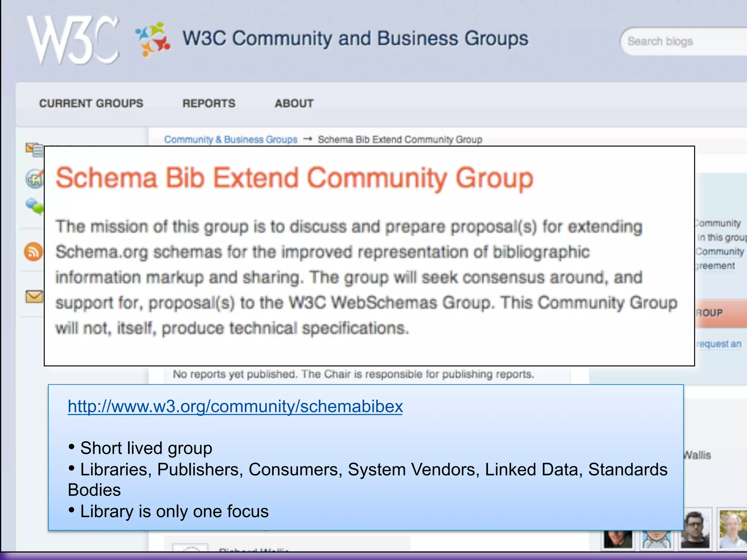Click the yellow email envelope sidebar icon
Image resolution: width=747 pixels, height=560 pixels.
[34, 296]
